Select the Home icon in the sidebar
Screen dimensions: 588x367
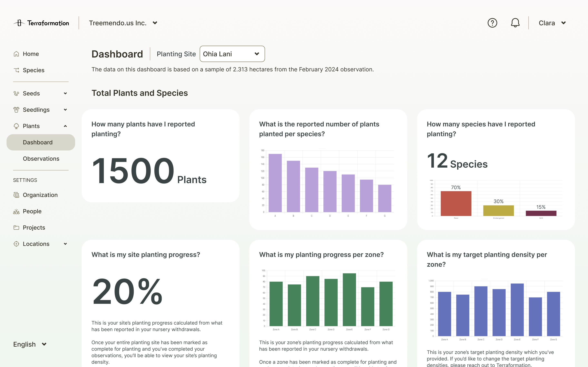16,54
